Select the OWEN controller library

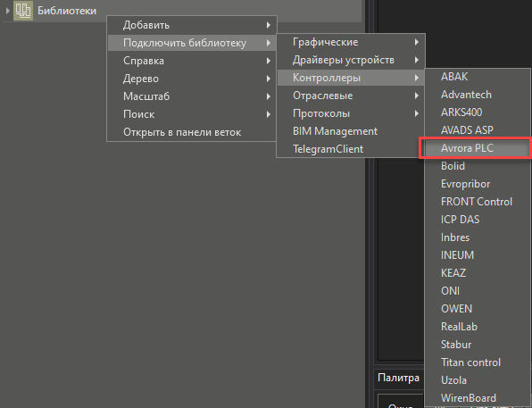click(478, 309)
